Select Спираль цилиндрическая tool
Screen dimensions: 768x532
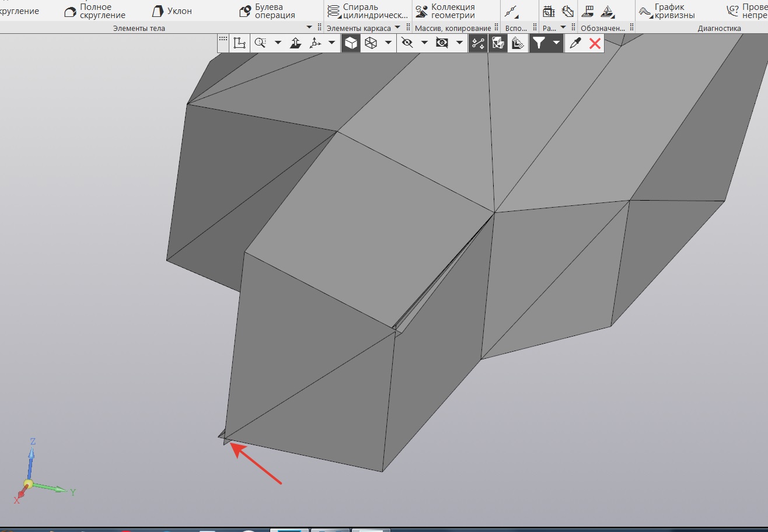(x=367, y=11)
